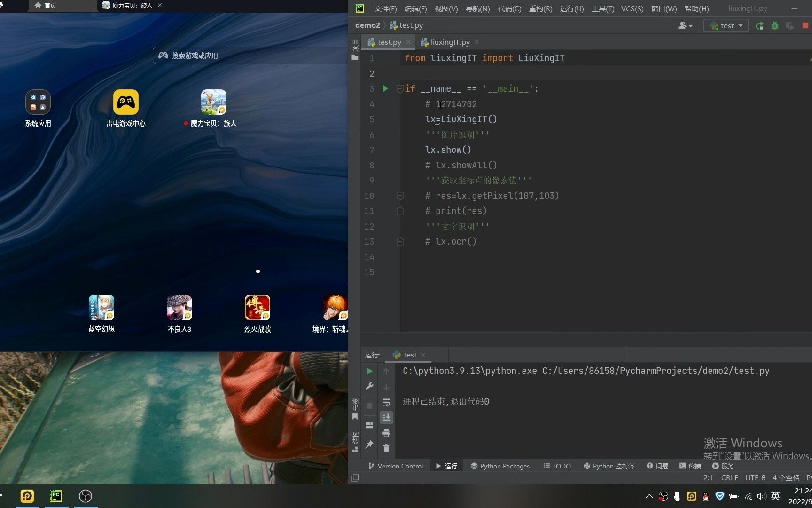Click the pin tab icon in Run panel
812x508 pixels.
point(369,444)
